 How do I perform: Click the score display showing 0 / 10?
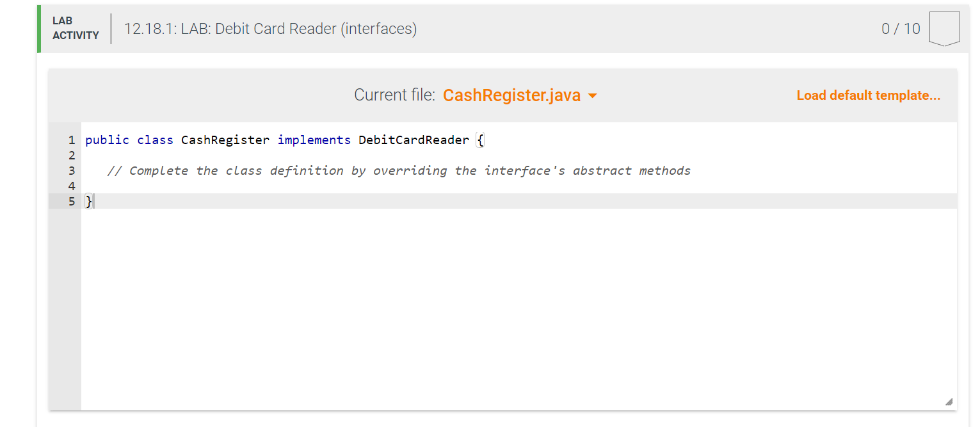[901, 28]
